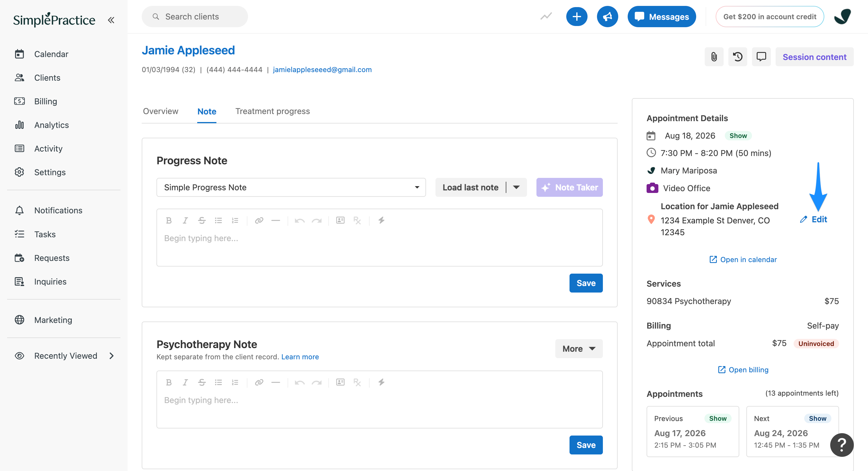
Task: Toggle bold in Progress Note editor
Action: pos(169,220)
